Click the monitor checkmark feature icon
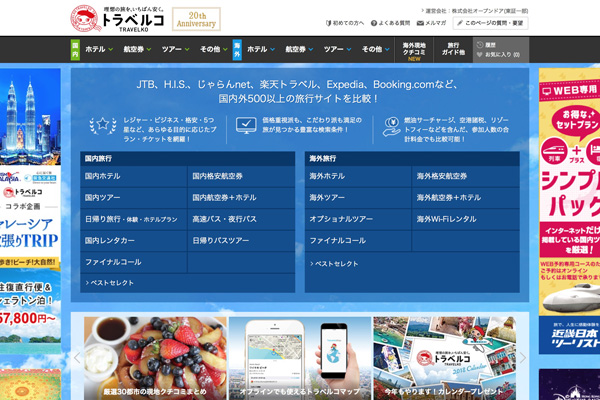The width and height of the screenshot is (600, 400). point(246,125)
